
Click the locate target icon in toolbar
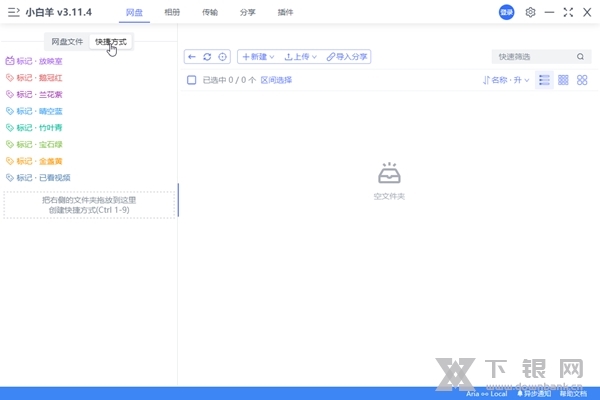(222, 57)
